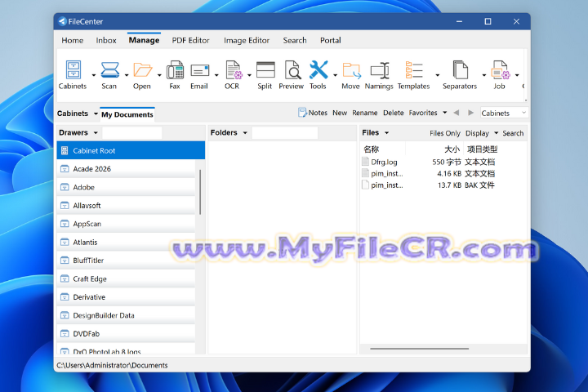This screenshot has height=392, width=588.
Task: Click the Email envelope icon
Action: pyautogui.click(x=199, y=70)
